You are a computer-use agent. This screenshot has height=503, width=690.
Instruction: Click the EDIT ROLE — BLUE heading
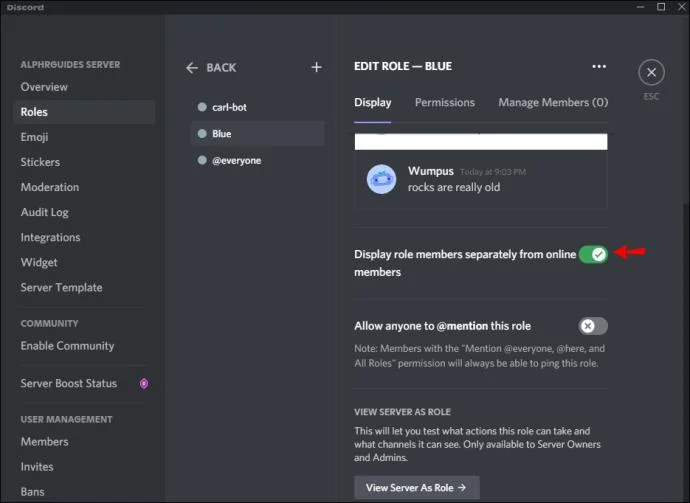[x=403, y=66]
